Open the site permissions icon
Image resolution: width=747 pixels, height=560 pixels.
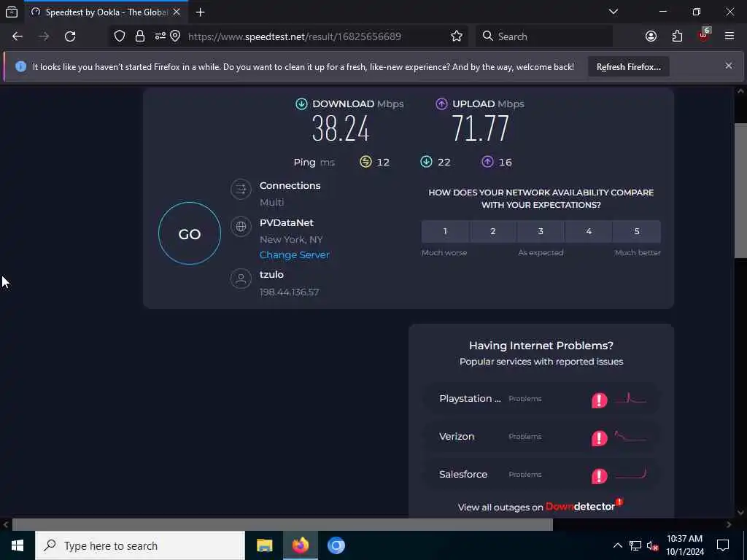point(160,36)
